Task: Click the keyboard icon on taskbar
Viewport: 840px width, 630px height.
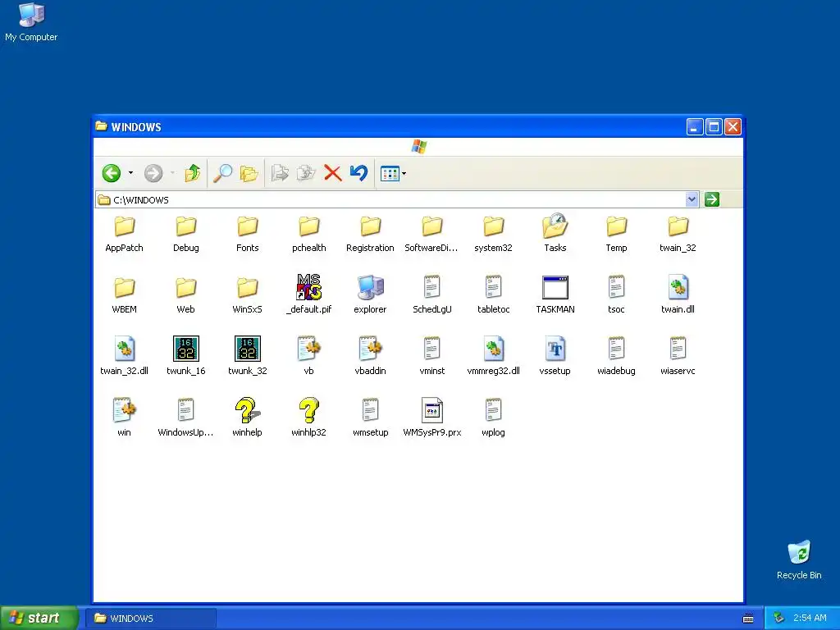Action: (x=748, y=619)
